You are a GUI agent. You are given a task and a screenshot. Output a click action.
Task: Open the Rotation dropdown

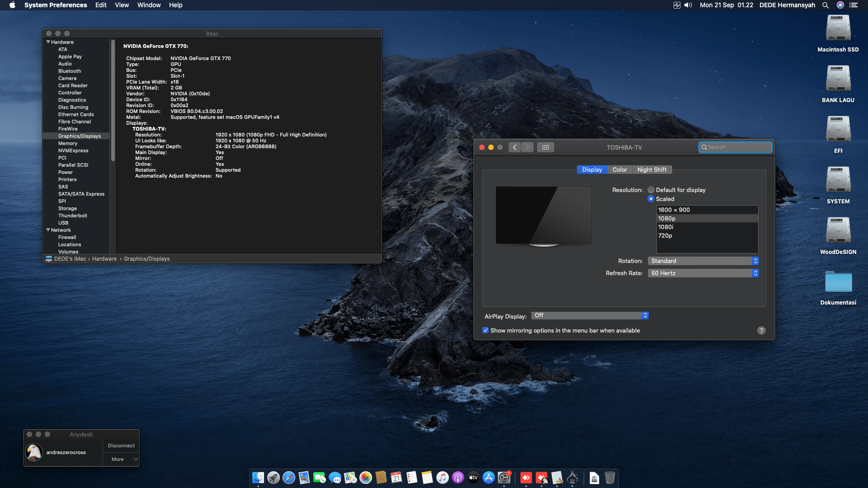pyautogui.click(x=703, y=261)
